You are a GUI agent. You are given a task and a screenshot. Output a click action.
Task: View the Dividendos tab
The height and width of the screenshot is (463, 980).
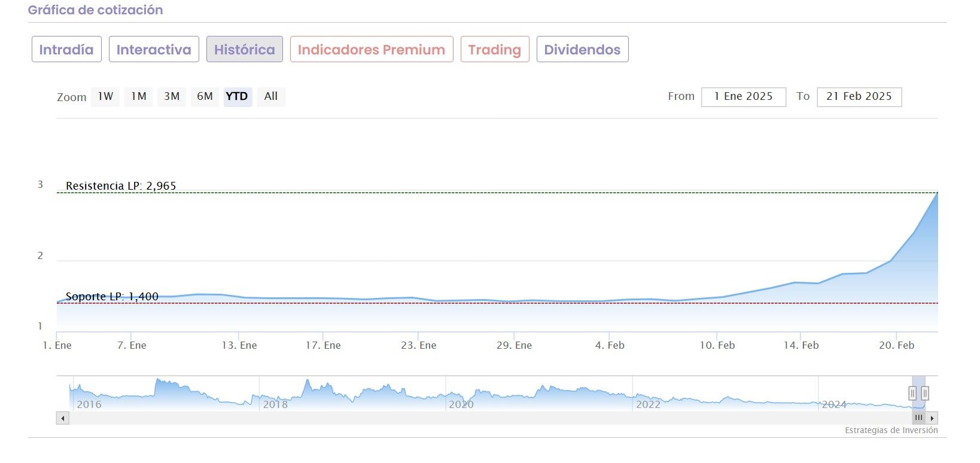582,50
